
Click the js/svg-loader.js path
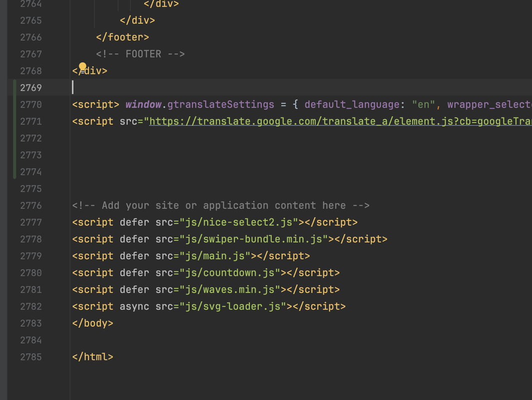point(233,306)
